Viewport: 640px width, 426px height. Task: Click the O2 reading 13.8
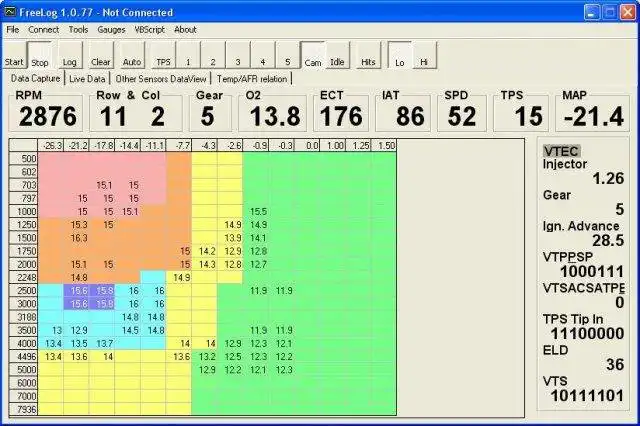pos(275,116)
